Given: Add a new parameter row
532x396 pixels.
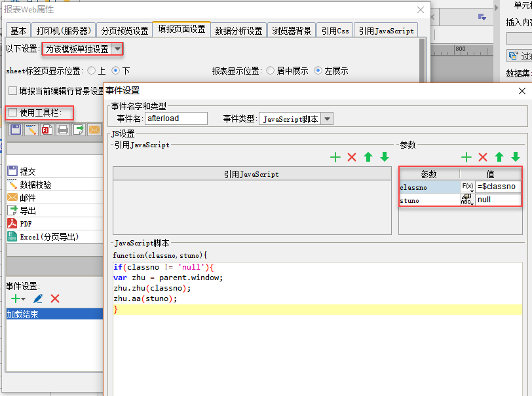Looking at the screenshot, I should coord(466,157).
